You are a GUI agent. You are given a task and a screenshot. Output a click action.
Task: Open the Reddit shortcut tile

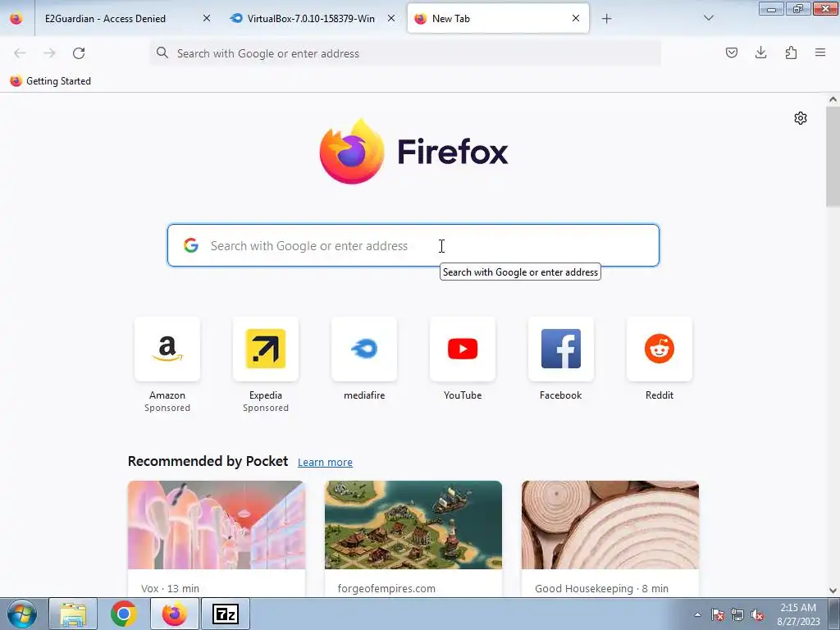point(660,349)
